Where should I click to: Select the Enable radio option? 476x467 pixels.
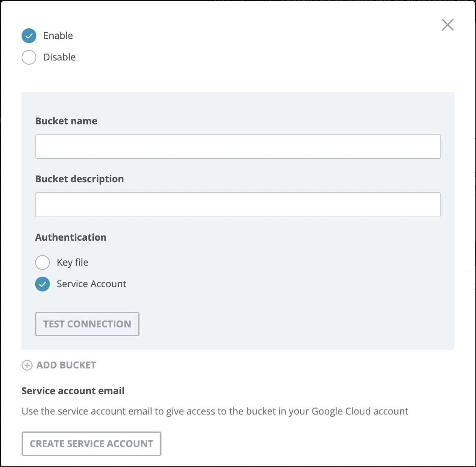coord(29,36)
